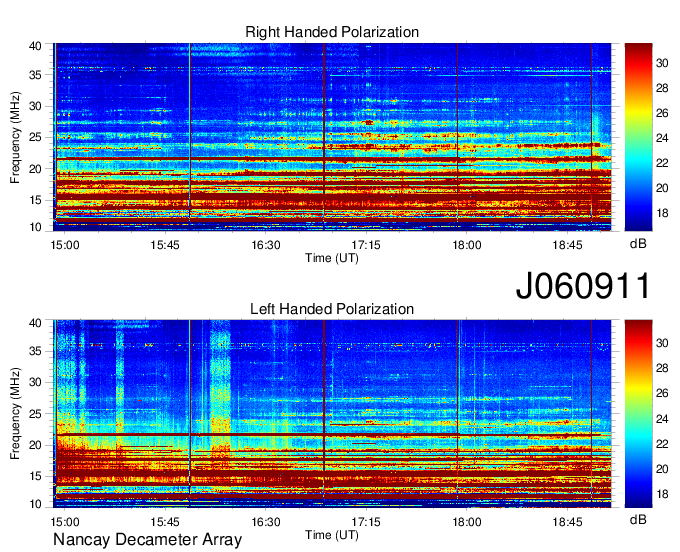Select the 17:15 time tick on Right Handed plot

366,245
